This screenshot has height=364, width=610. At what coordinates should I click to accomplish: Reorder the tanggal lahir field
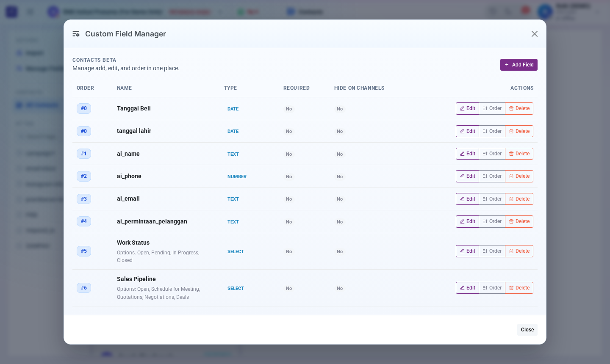point(492,131)
